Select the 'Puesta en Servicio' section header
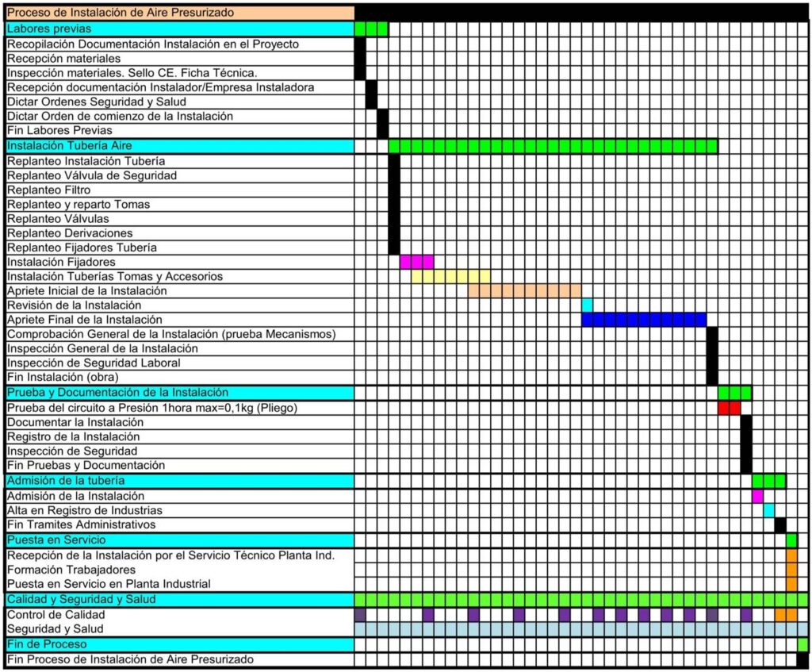The width and height of the screenshot is (812, 672). tap(180, 540)
